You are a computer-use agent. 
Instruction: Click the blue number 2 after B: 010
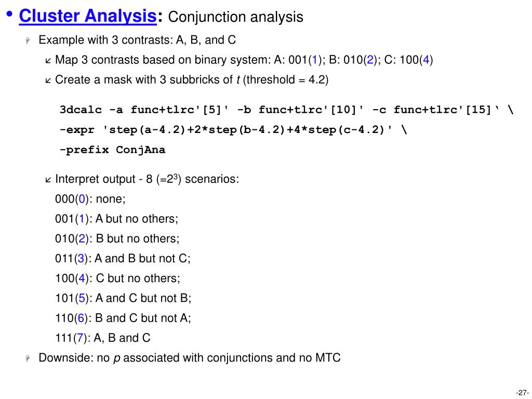[370, 60]
